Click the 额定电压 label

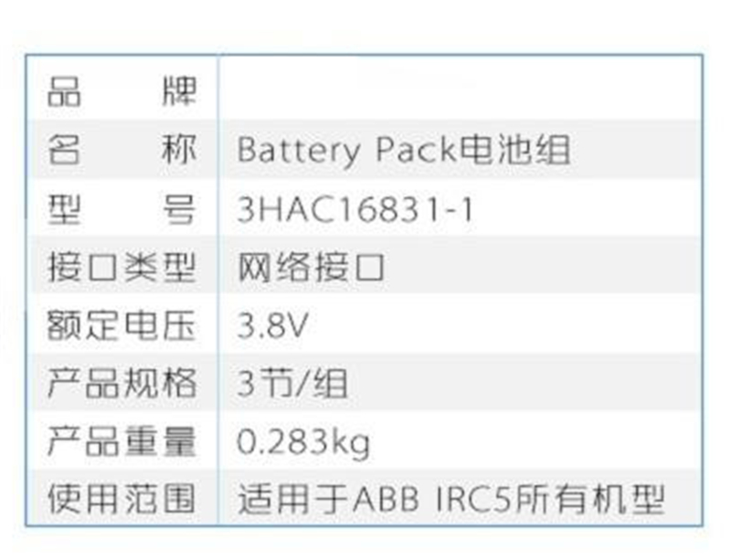[121, 326]
